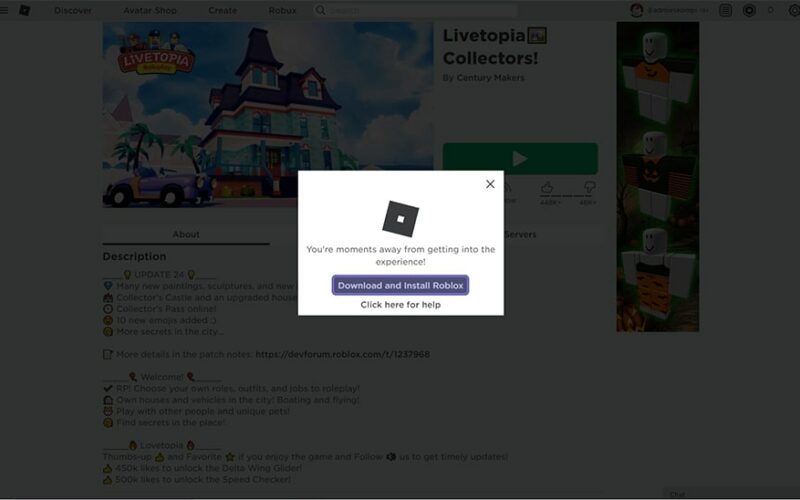
Task: Open the Discover page
Action: tap(73, 10)
